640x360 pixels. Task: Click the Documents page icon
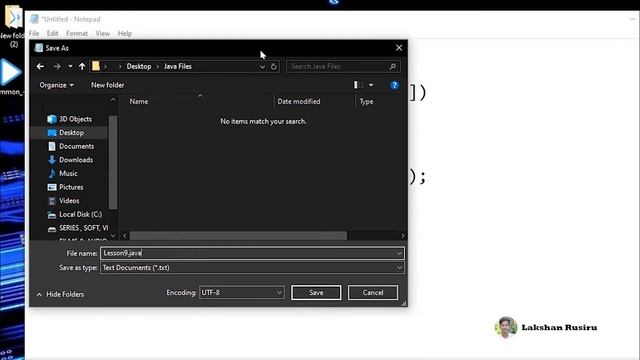(52, 146)
